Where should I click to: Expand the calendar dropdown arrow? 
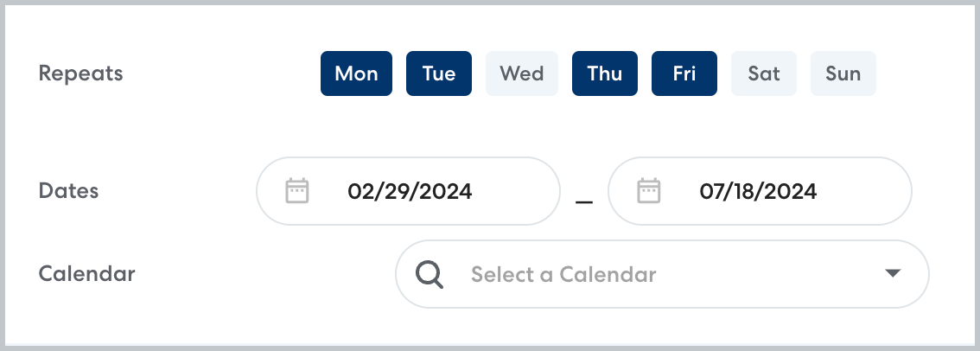tap(894, 274)
